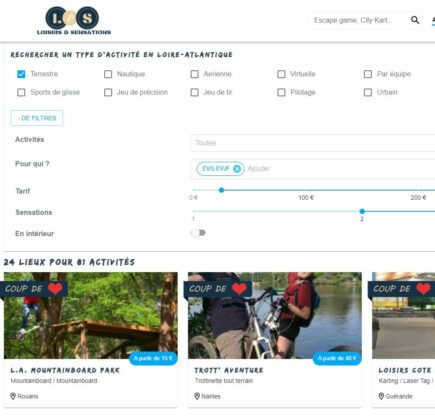Image resolution: width=435 pixels, height=418 pixels.
Task: Click heart badge on Loisirs Cote card
Action: pyautogui.click(x=423, y=289)
